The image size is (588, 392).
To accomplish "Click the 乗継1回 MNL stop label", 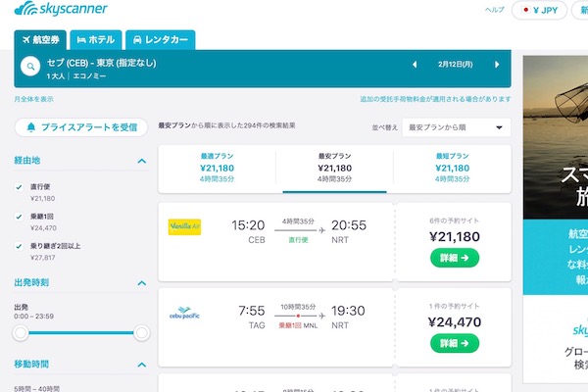I will click(x=298, y=325).
